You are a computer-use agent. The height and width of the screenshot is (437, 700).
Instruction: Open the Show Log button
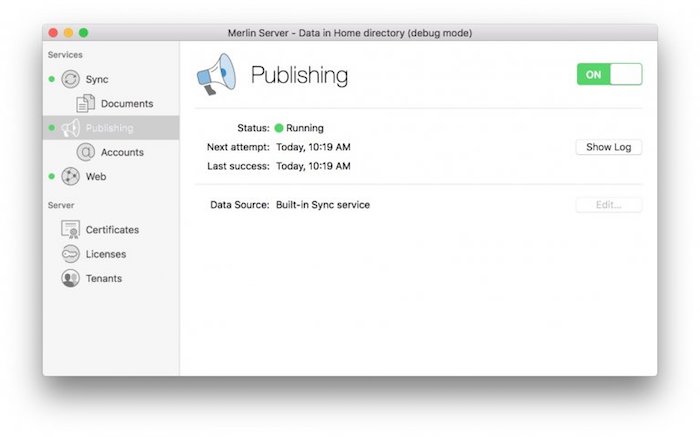pos(608,147)
